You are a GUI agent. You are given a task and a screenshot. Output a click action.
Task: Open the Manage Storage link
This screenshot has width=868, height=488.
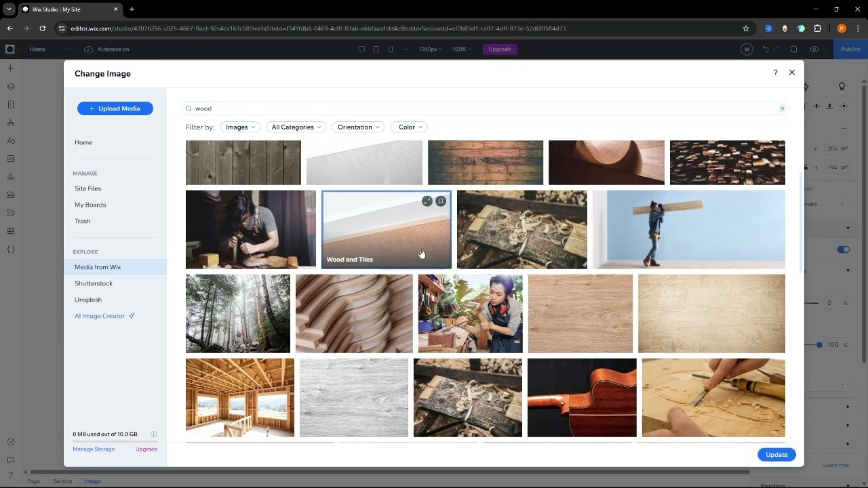coord(94,449)
